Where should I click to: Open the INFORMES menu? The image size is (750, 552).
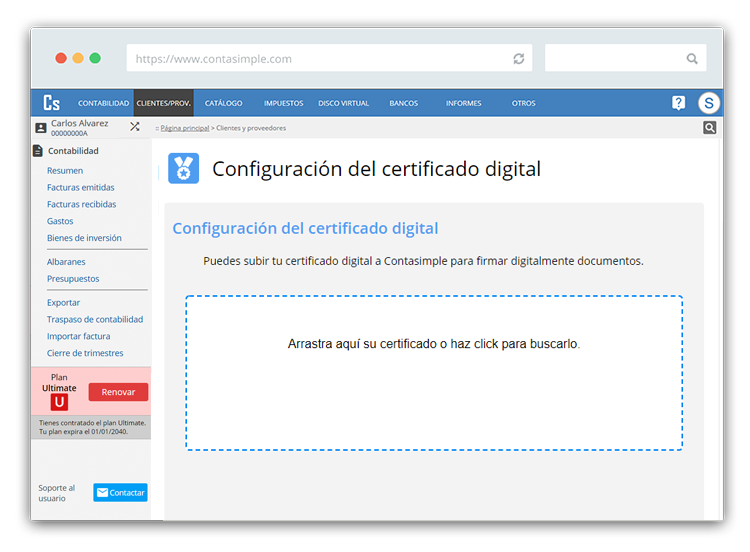pos(463,103)
